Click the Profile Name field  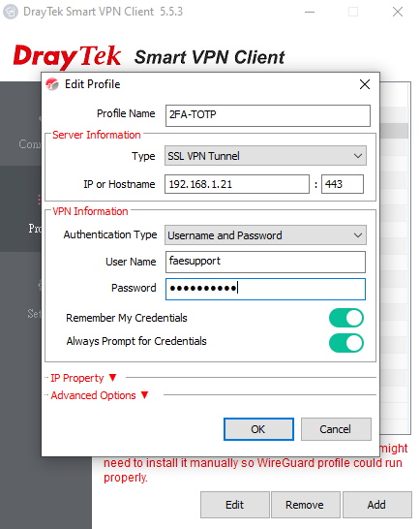[x=268, y=115]
